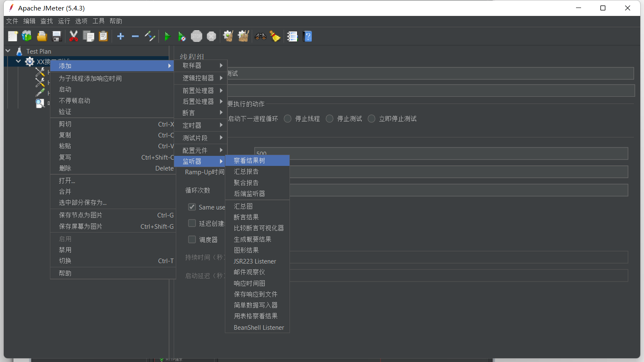Click the Clear All double broom icon

(243, 36)
